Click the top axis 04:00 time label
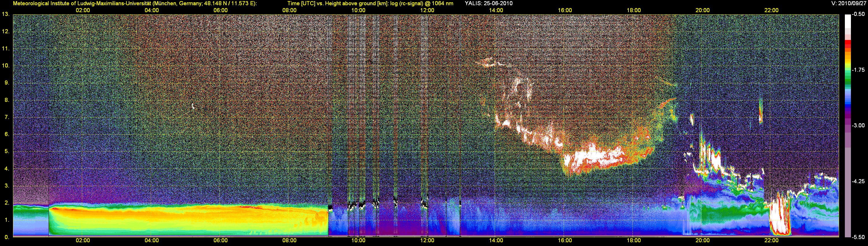868x246 pixels. point(152,10)
